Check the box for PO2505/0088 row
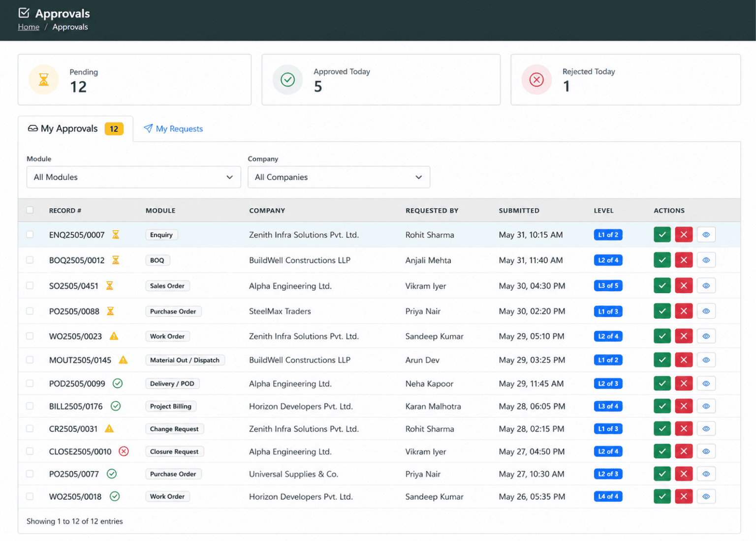Image resolution: width=756 pixels, height=541 pixels. pyautogui.click(x=30, y=311)
